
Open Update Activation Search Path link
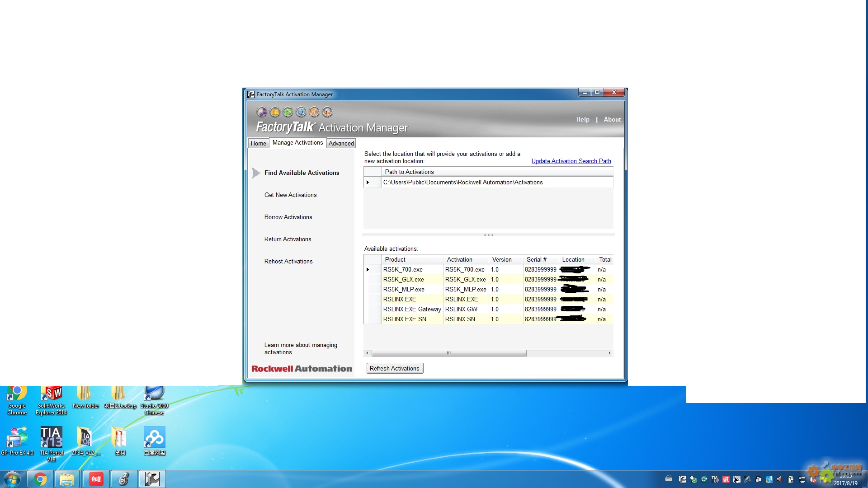coord(571,161)
